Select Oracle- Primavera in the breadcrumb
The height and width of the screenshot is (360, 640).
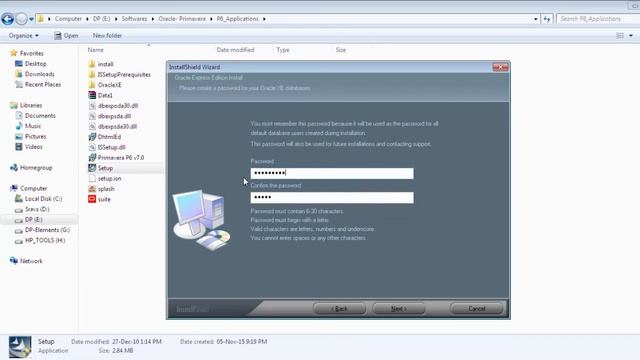(x=182, y=19)
